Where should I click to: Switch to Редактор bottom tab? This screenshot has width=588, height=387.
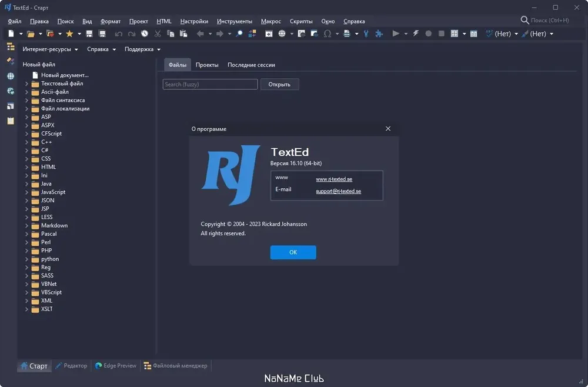pyautogui.click(x=71, y=366)
